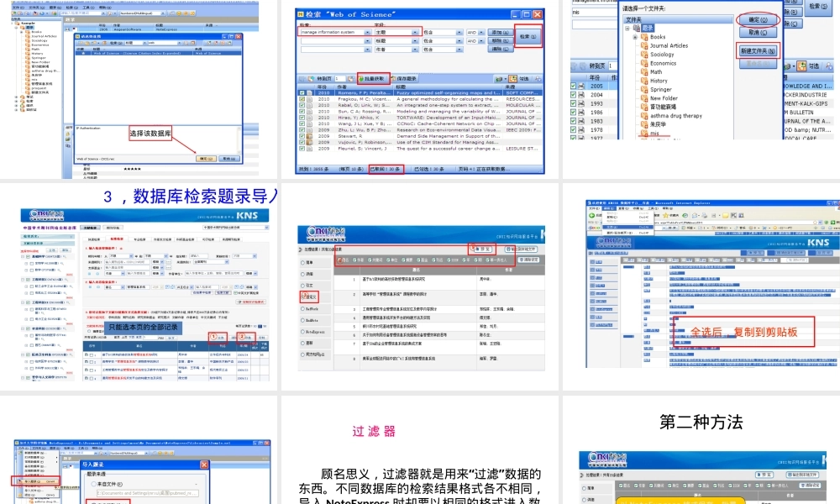This screenshot has width=840, height=504.
Task: Open the first-row AND operator dropdown
Action: pyautogui.click(x=481, y=32)
